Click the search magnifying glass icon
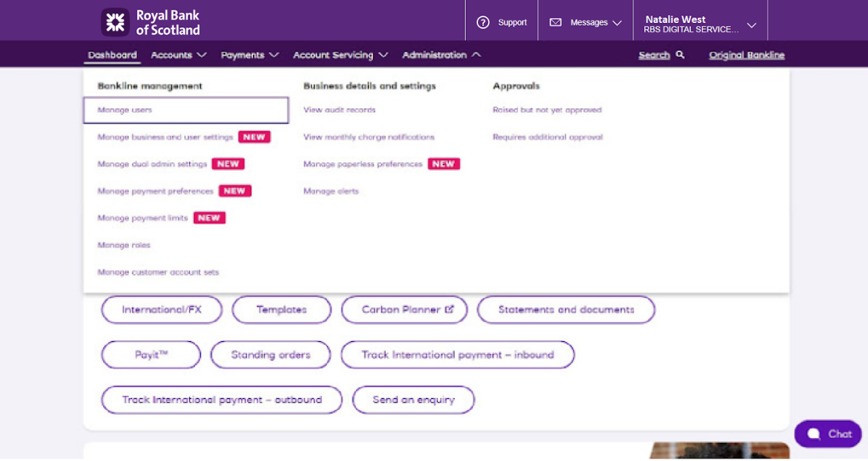The width and height of the screenshot is (868, 461). 679,54
